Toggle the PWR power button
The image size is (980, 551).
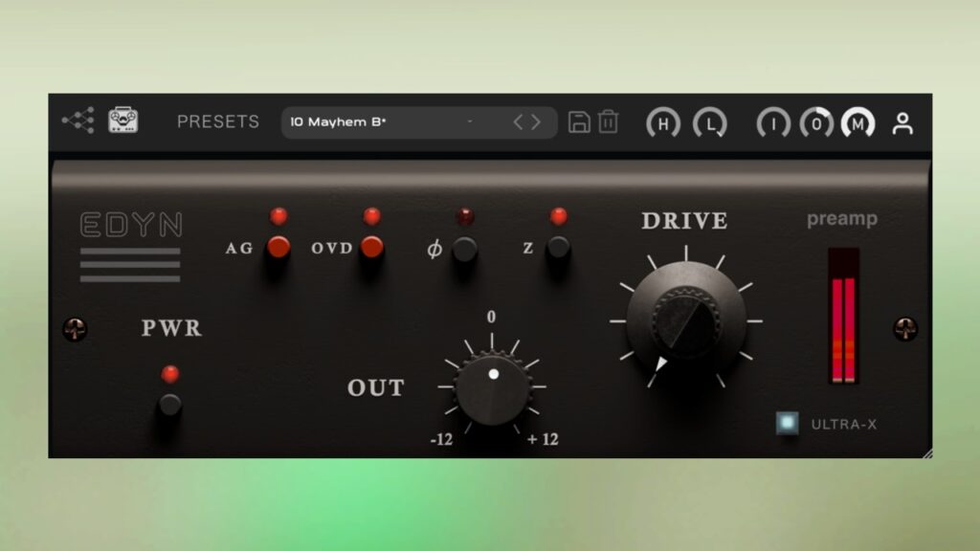tap(169, 405)
